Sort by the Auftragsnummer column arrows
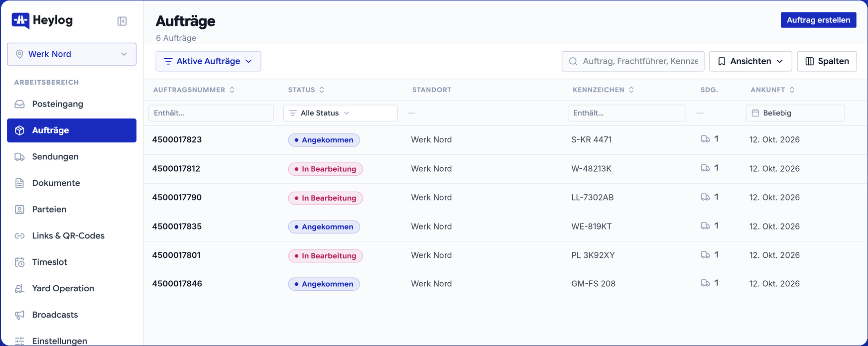Screen dimensions: 868x346 (232, 90)
